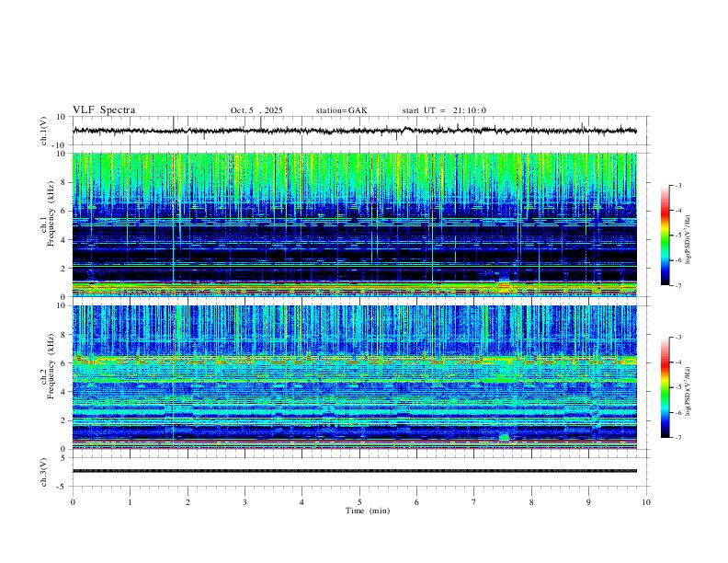Image resolution: width=728 pixels, height=563 pixels.
Task: Click the time axis tick label "1"
Action: pos(130,502)
